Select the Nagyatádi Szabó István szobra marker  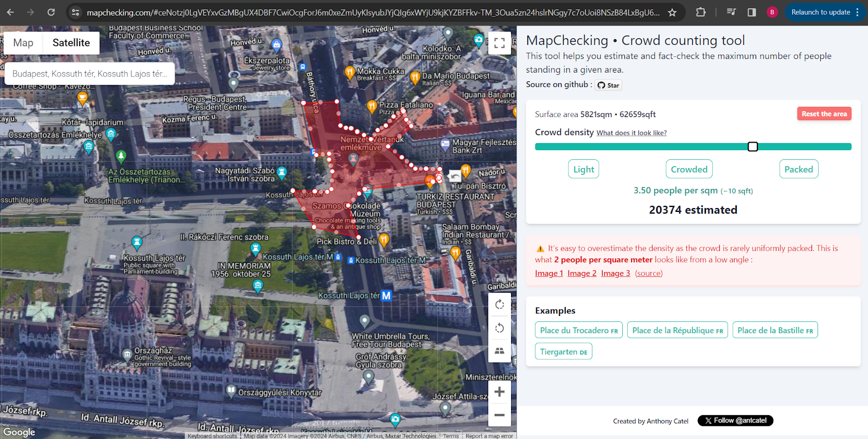(x=282, y=173)
